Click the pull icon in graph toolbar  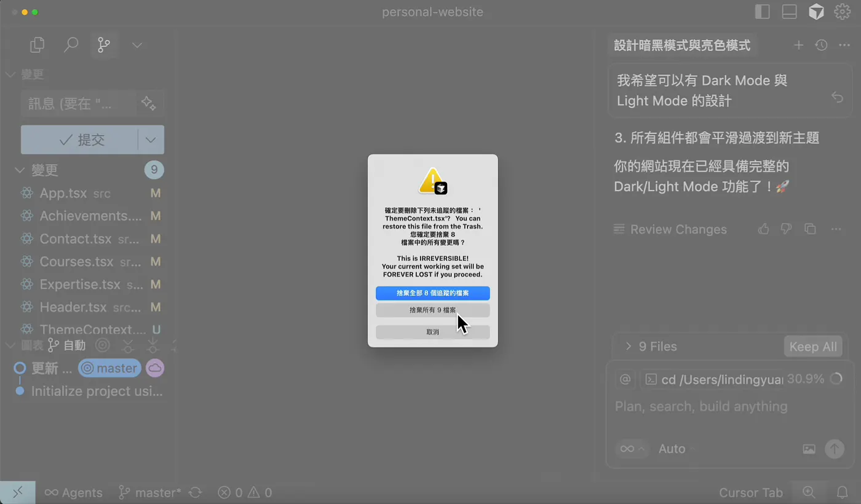153,345
